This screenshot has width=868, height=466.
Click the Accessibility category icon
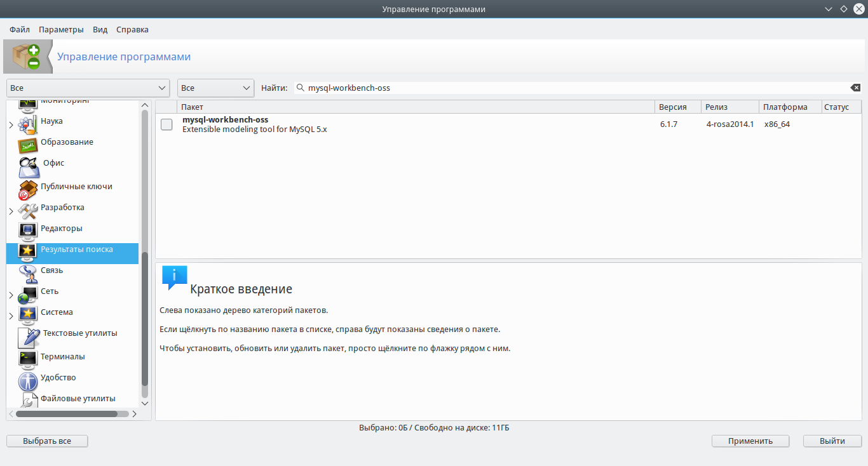[x=28, y=380]
